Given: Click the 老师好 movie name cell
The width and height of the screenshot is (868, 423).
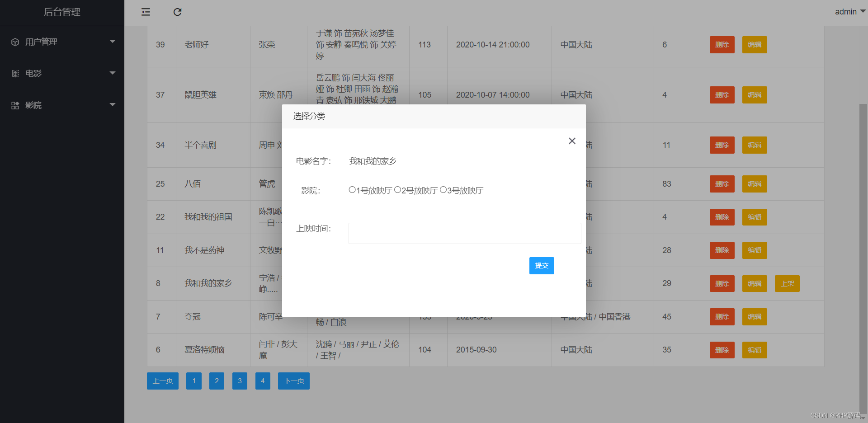Looking at the screenshot, I should tap(213, 45).
